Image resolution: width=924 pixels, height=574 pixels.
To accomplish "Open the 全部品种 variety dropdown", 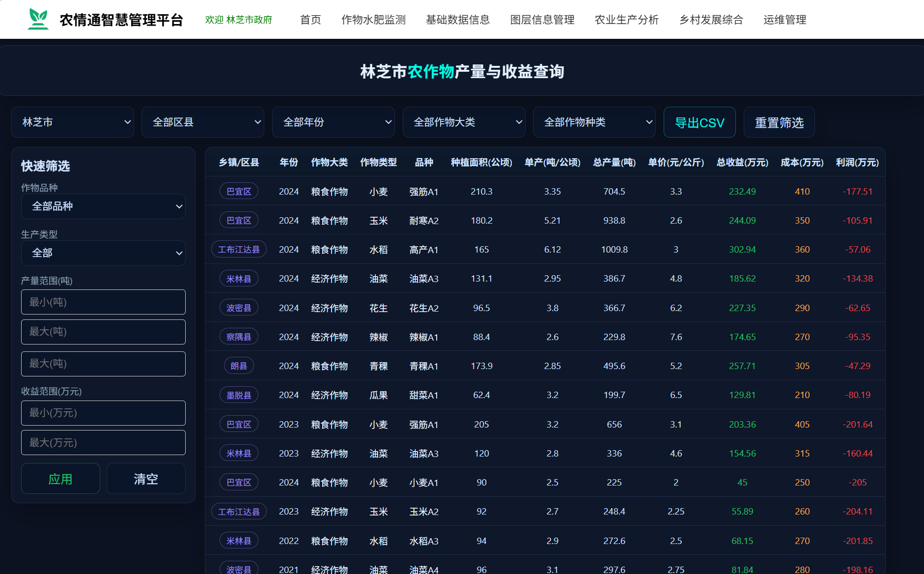I will [x=103, y=206].
